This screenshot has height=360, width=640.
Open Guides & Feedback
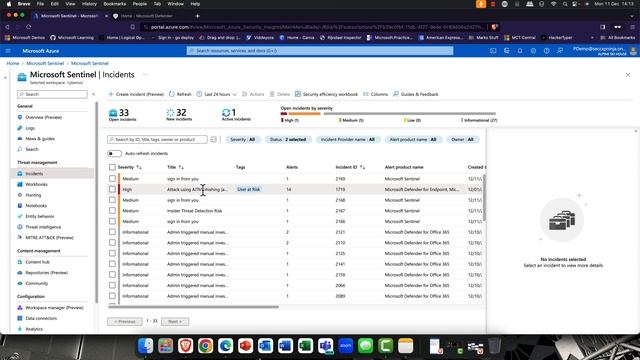click(x=416, y=94)
